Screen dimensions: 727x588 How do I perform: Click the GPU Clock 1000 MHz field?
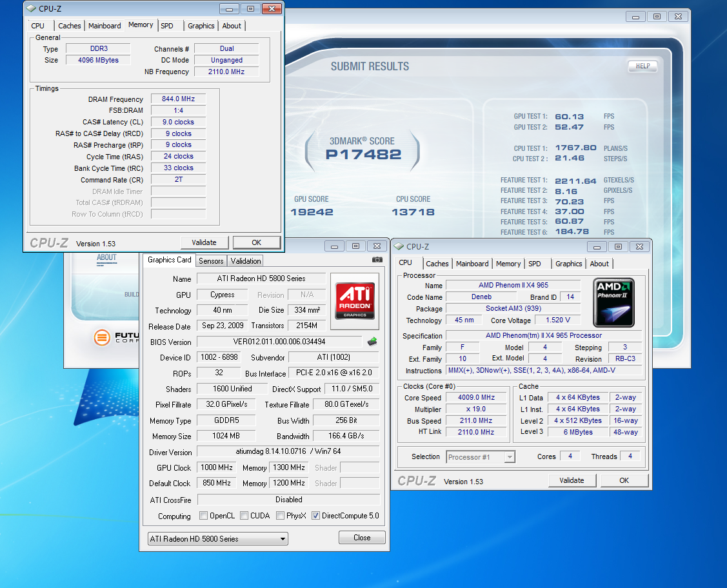tap(217, 467)
